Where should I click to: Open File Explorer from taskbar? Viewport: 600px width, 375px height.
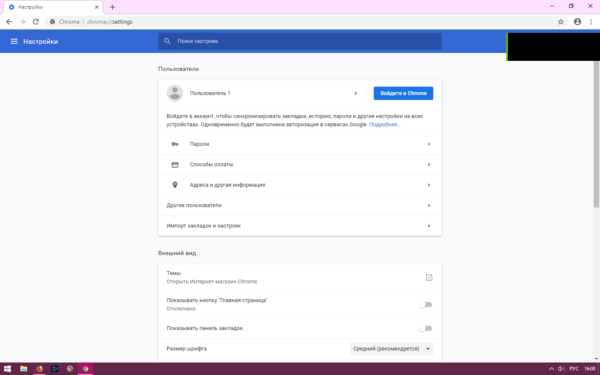(x=24, y=369)
